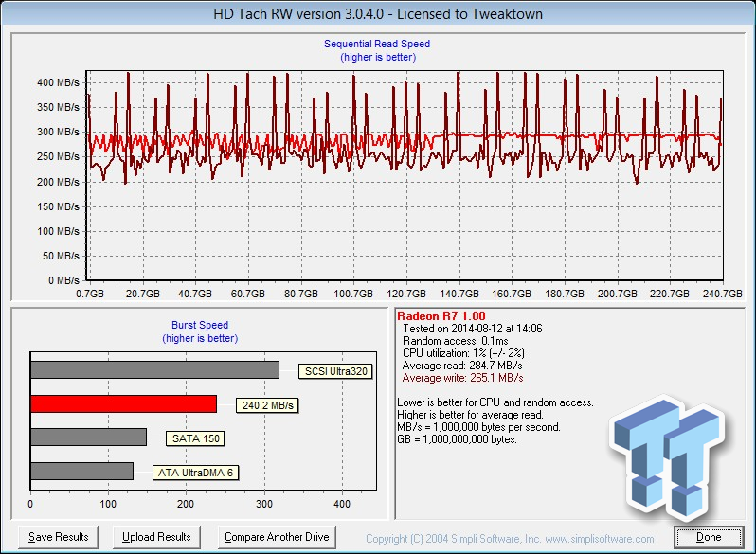Click the HD Tach RW title bar

(x=378, y=14)
